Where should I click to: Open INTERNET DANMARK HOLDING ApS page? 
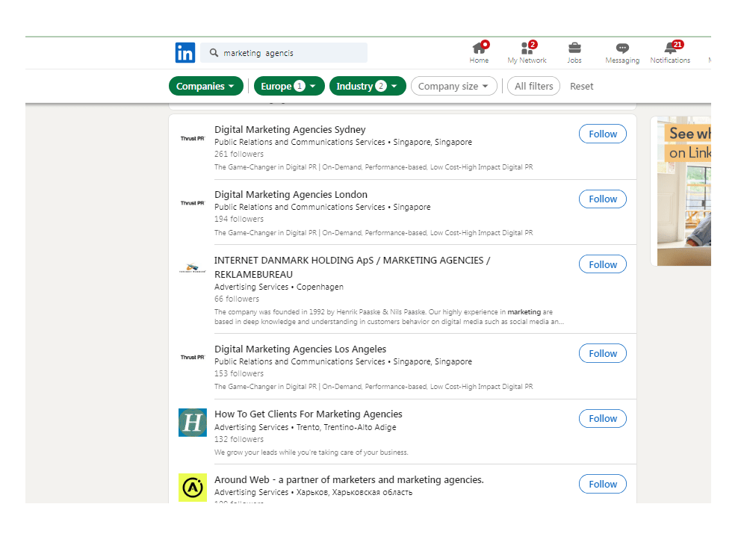pos(352,267)
